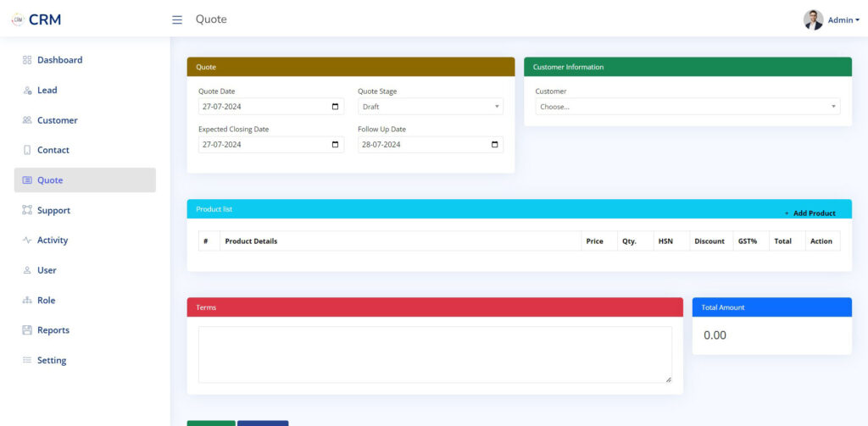
Task: Toggle sidebar with hamburger menu icon
Action: point(177,20)
